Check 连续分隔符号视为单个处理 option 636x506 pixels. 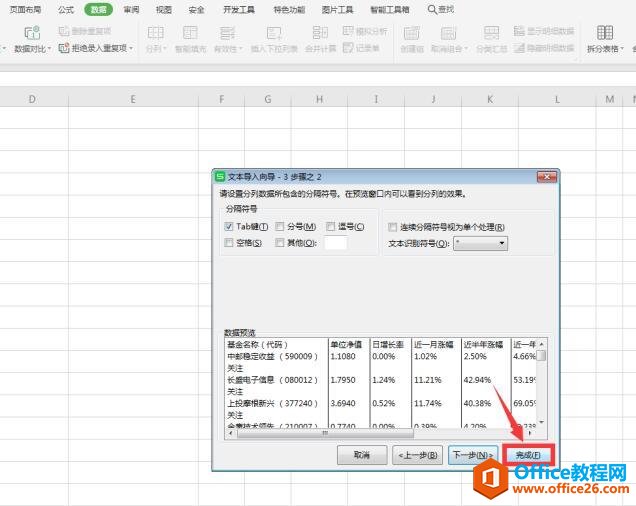pyautogui.click(x=392, y=227)
